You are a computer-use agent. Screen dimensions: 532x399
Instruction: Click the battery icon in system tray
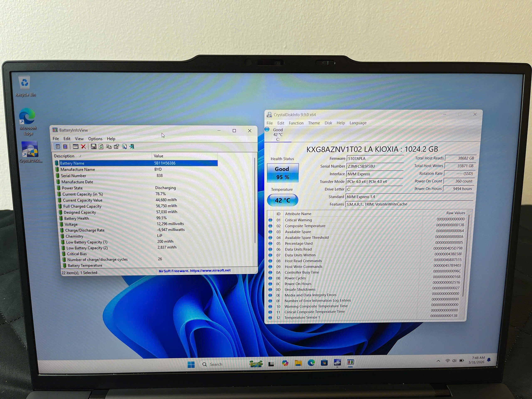click(462, 361)
